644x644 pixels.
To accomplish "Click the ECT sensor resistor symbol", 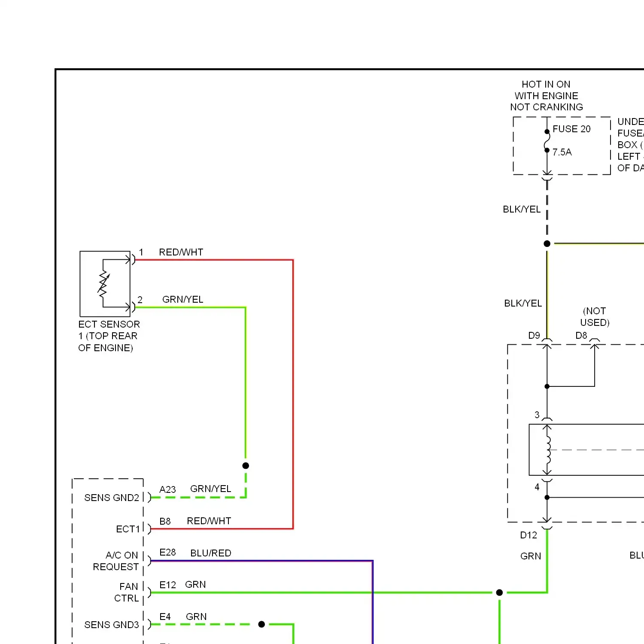I will click(104, 284).
